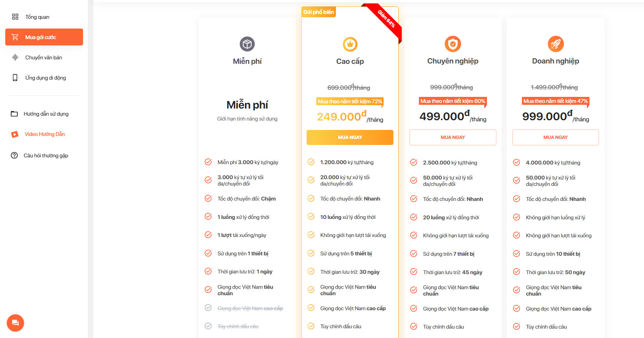Click the Mua theo năm tiết kiệm 72% label
Screen dimensions: 644x338
coord(350,101)
